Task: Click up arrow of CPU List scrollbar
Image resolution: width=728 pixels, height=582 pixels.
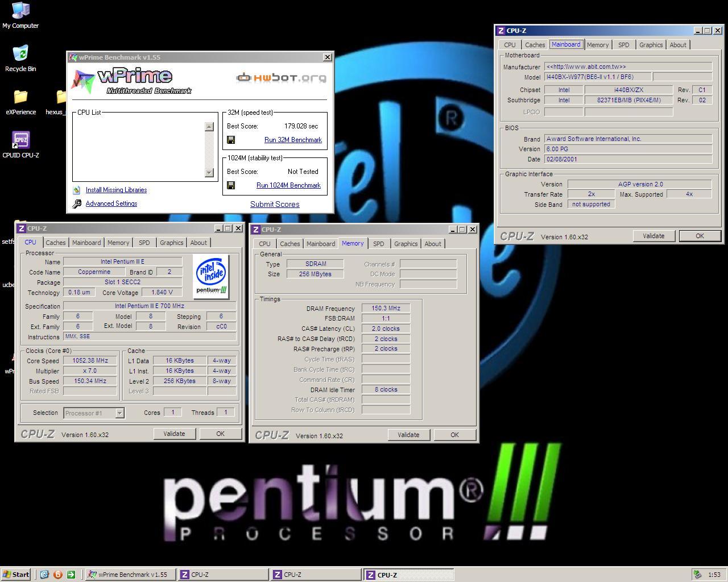Action: (209, 127)
